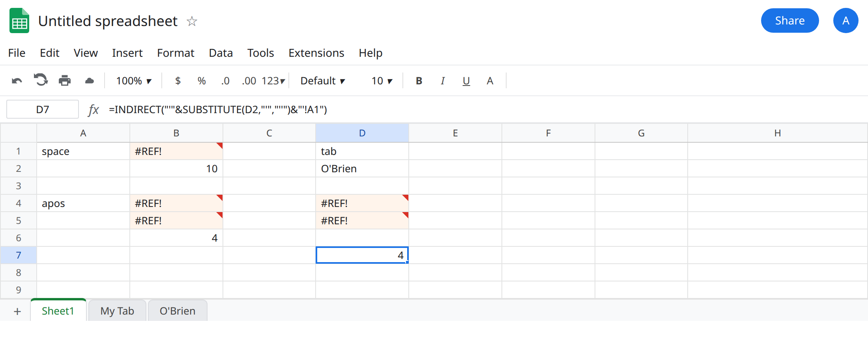Select cell B5 with #REF! error

point(176,221)
